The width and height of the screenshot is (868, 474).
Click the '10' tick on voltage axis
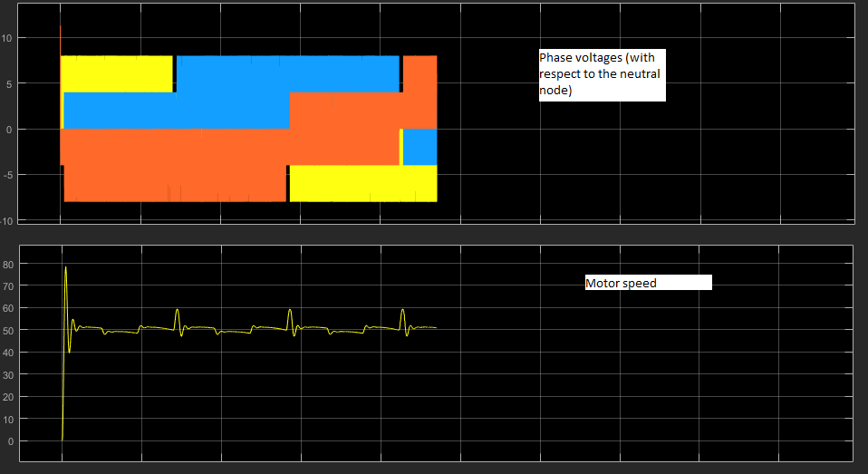(6, 38)
